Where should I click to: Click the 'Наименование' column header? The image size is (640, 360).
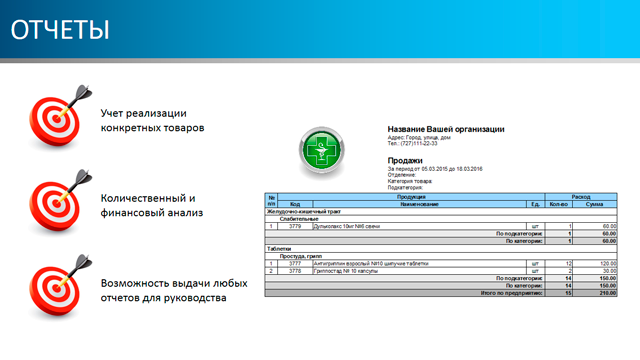[x=420, y=204]
